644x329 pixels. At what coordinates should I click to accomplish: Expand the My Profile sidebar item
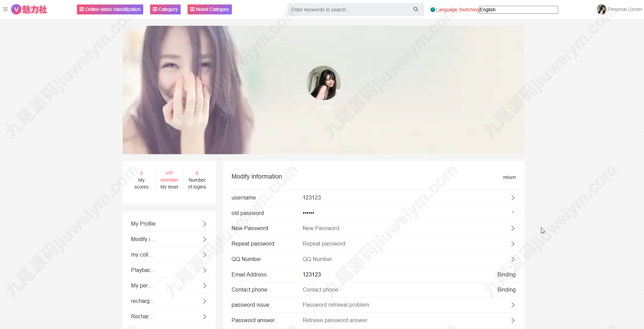(169, 224)
